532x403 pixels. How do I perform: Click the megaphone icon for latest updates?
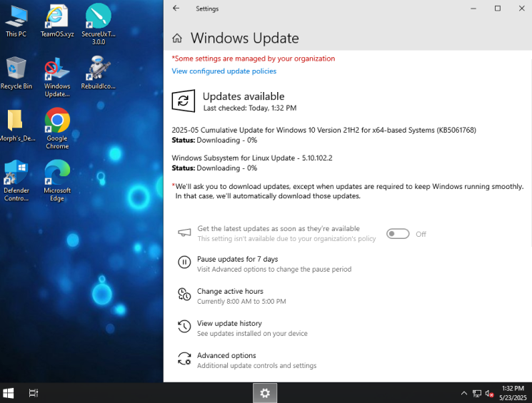[184, 233]
